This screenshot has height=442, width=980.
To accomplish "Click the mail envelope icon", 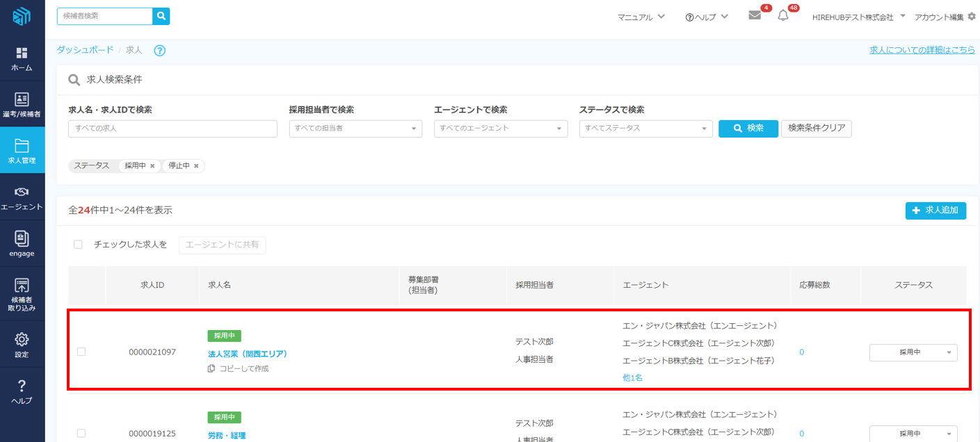I will tap(755, 16).
